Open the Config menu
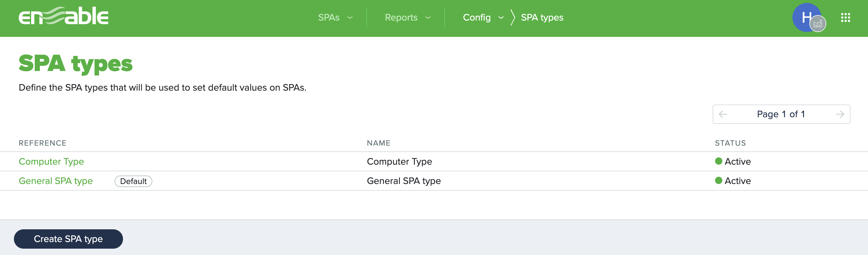The height and width of the screenshot is (255, 868). click(476, 18)
